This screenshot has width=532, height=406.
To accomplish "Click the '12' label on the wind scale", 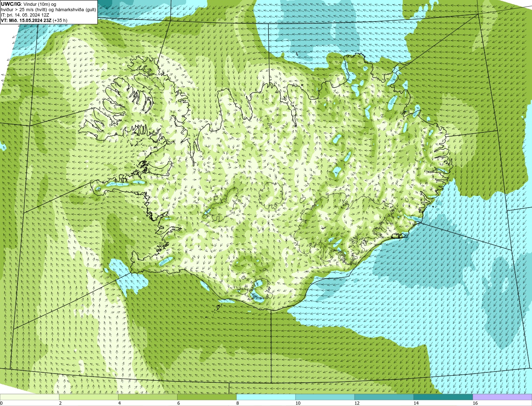I will [357, 403].
